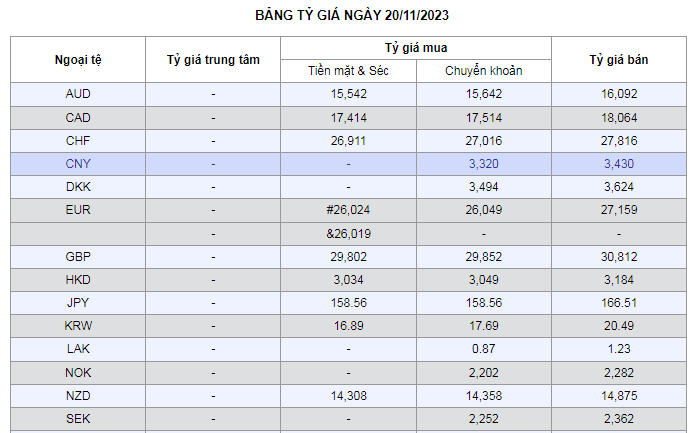This screenshot has width=699, height=433.
Task: Click the &26,019 cash rate cell
Action: point(348,234)
